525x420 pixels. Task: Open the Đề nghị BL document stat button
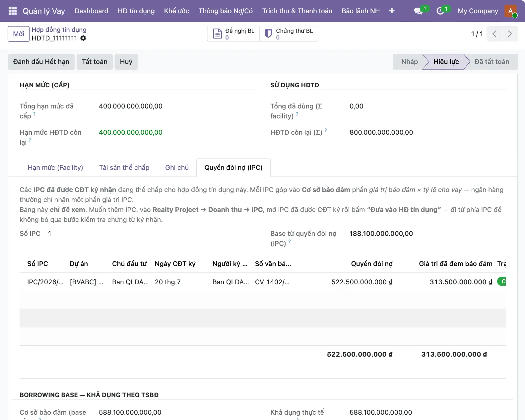233,34
